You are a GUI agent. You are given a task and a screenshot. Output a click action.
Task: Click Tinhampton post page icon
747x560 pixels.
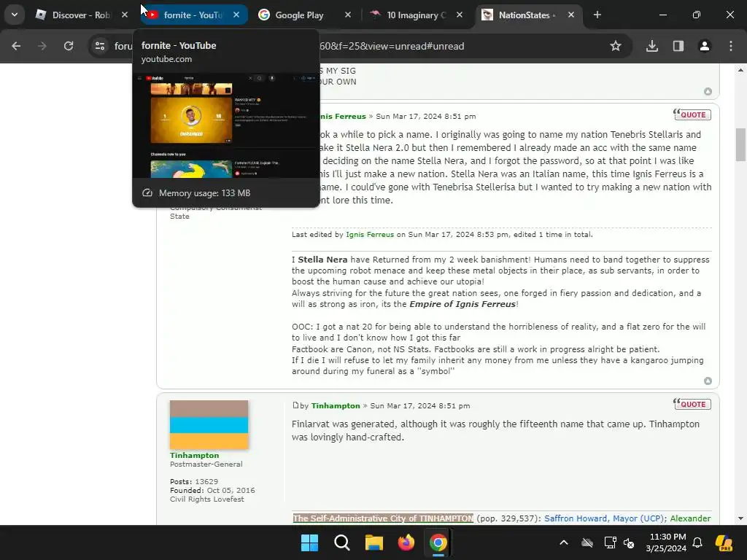point(295,405)
